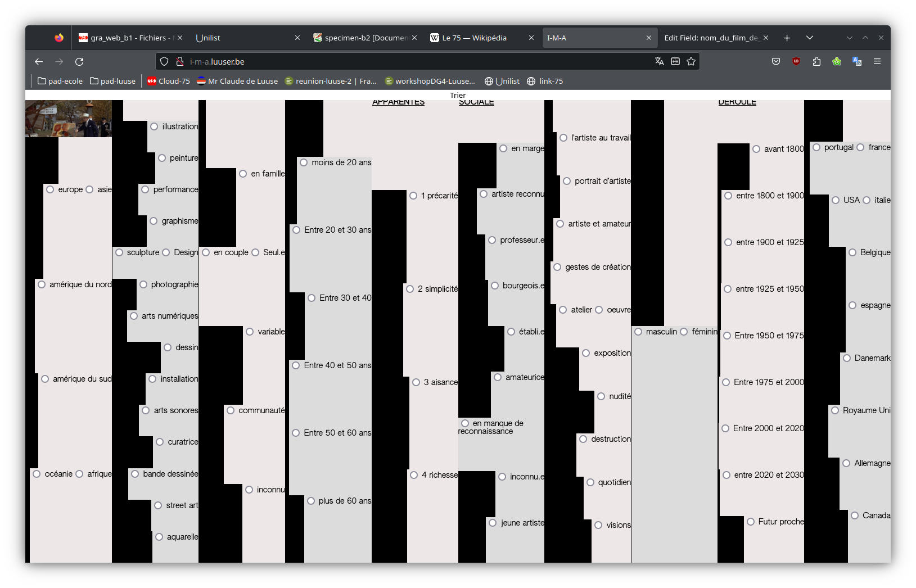Select 'entre 1900 et 1925' radio option

[x=728, y=242]
